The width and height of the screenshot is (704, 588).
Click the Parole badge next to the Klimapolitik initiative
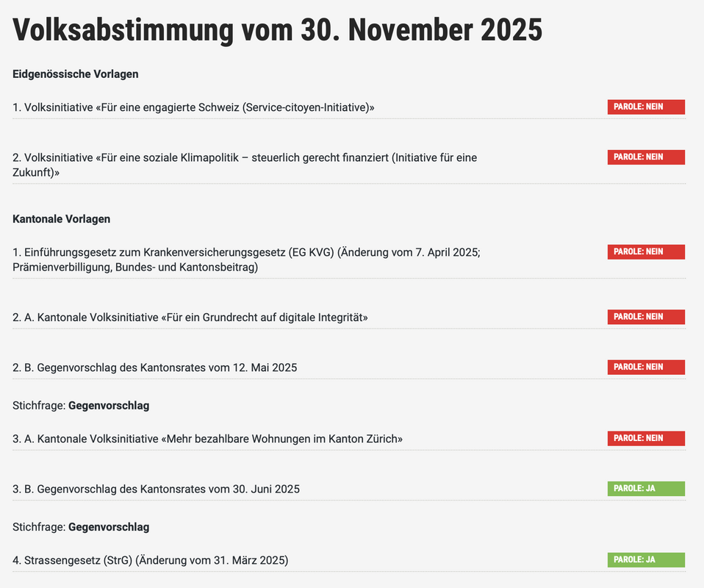tap(646, 157)
